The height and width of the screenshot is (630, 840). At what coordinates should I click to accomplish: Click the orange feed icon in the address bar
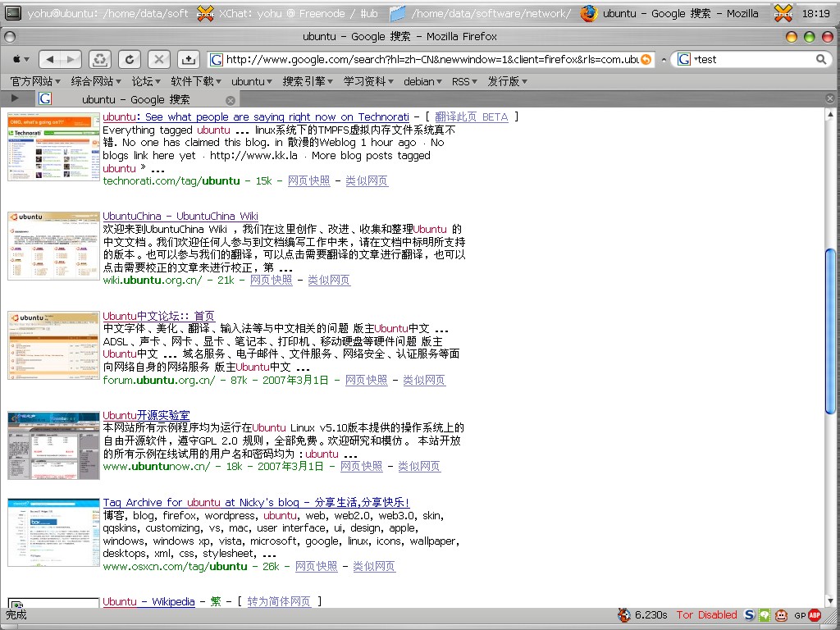click(646, 59)
